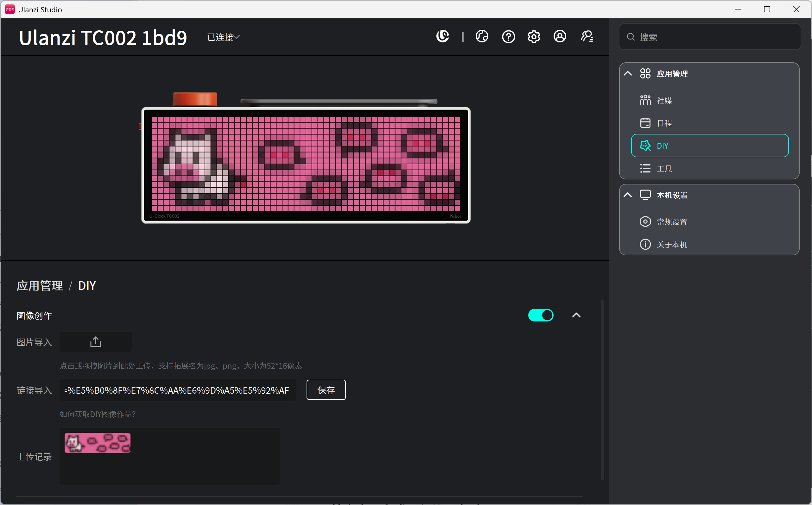Screen dimensions: 812x505
Task: Click the 搜索 search field
Action: pyautogui.click(x=710, y=37)
